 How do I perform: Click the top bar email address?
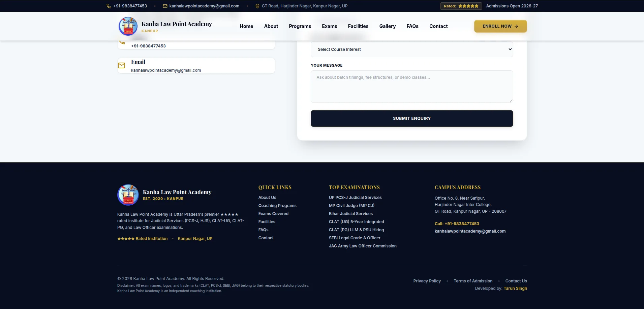(204, 6)
